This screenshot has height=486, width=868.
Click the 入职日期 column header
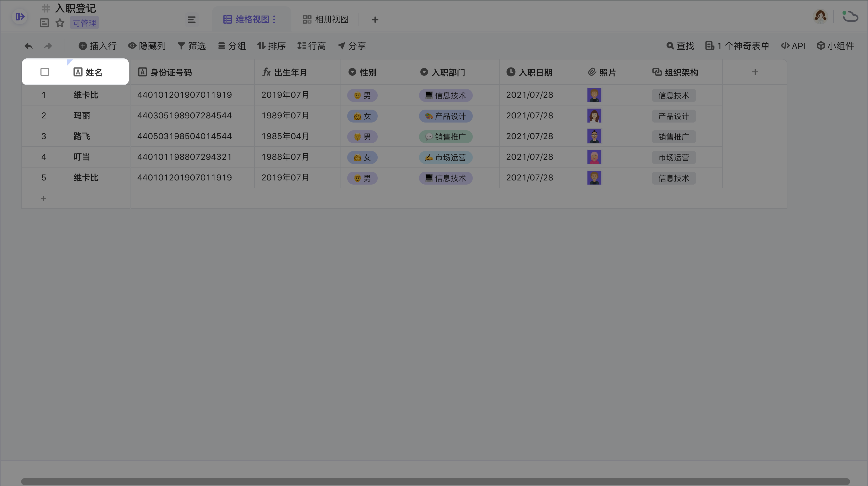[539, 72]
